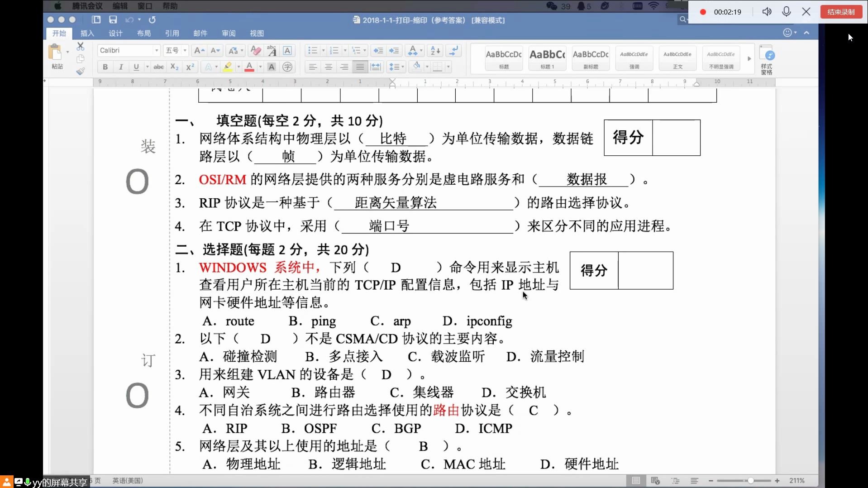Click the sidebar layout icon in title bar
Image resolution: width=868 pixels, height=488 pixels.
click(x=96, y=19)
